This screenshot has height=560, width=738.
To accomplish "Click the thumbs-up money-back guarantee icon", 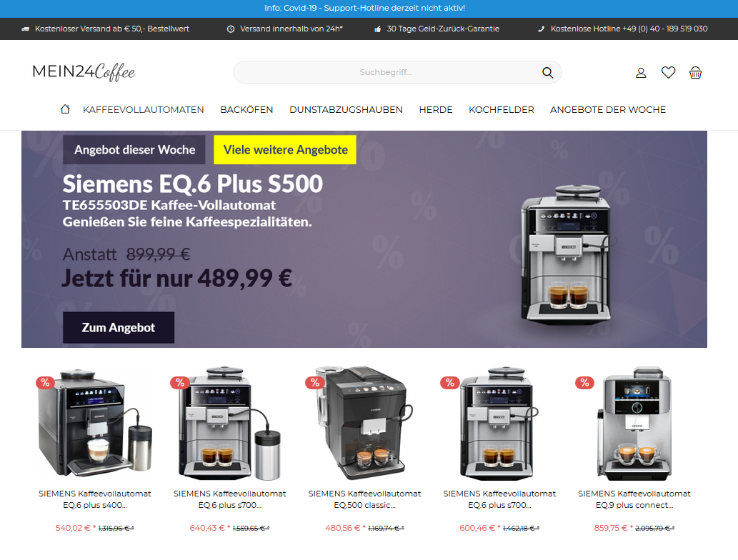I will click(x=377, y=29).
